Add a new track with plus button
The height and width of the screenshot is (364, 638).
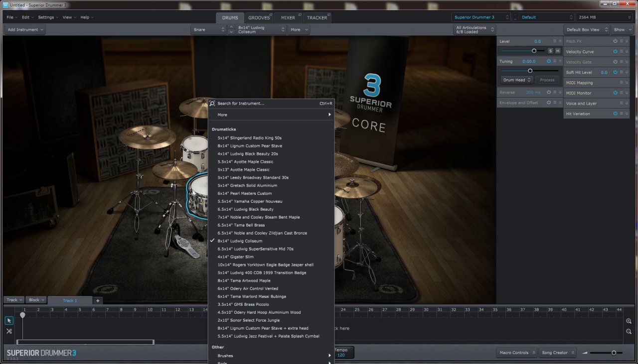tap(98, 300)
